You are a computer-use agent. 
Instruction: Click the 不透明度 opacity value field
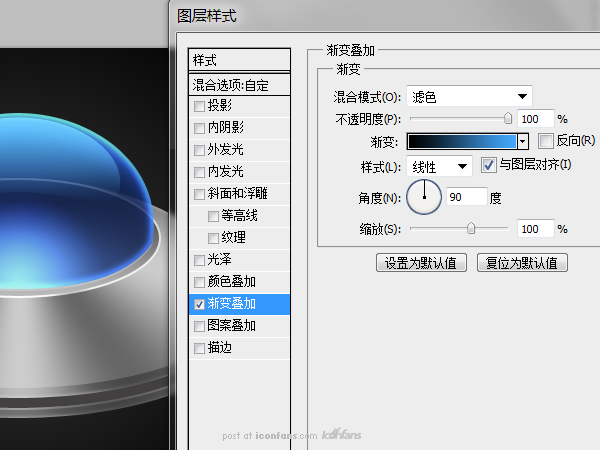tap(535, 119)
